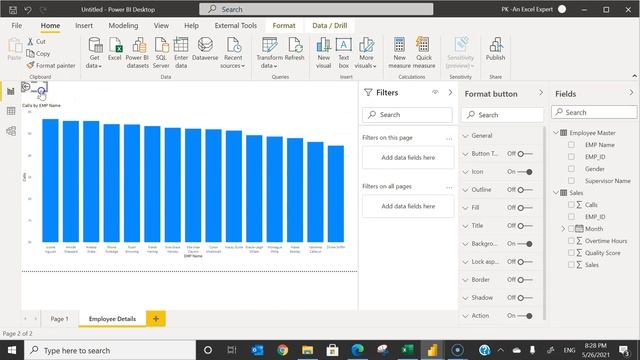Toggle Lock aspect switch

[x=525, y=262]
